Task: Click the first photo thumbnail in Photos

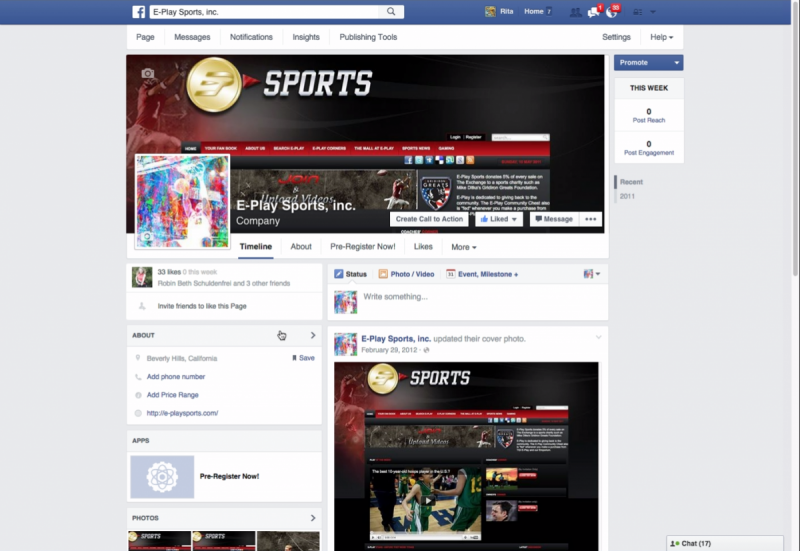Action: [x=160, y=541]
